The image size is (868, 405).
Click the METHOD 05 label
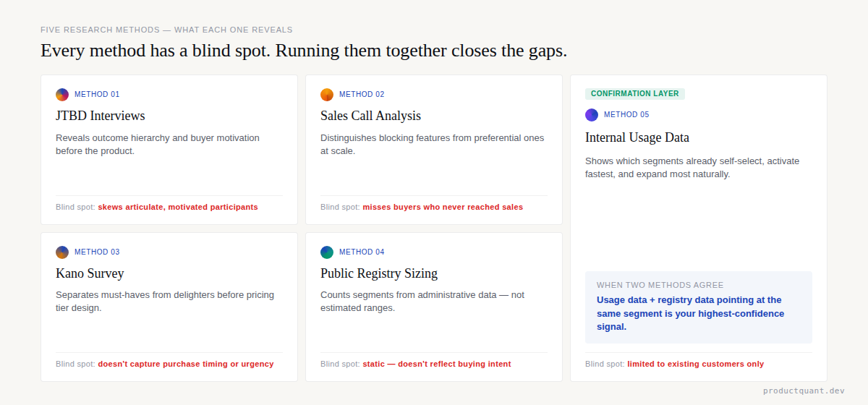pyautogui.click(x=626, y=115)
